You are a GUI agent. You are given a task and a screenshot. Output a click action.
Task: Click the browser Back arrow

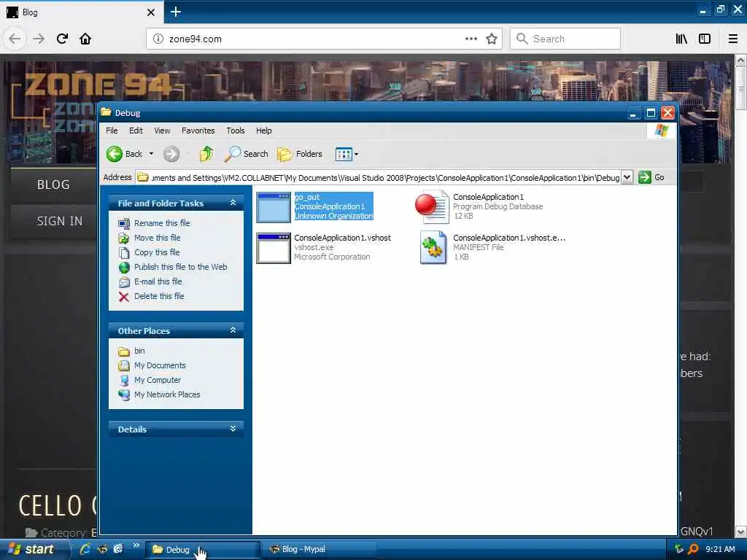tap(15, 39)
